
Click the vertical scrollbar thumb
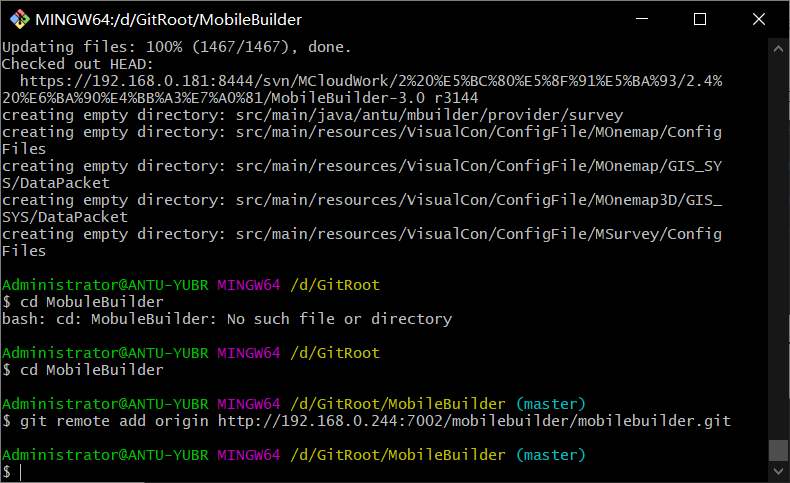point(778,450)
